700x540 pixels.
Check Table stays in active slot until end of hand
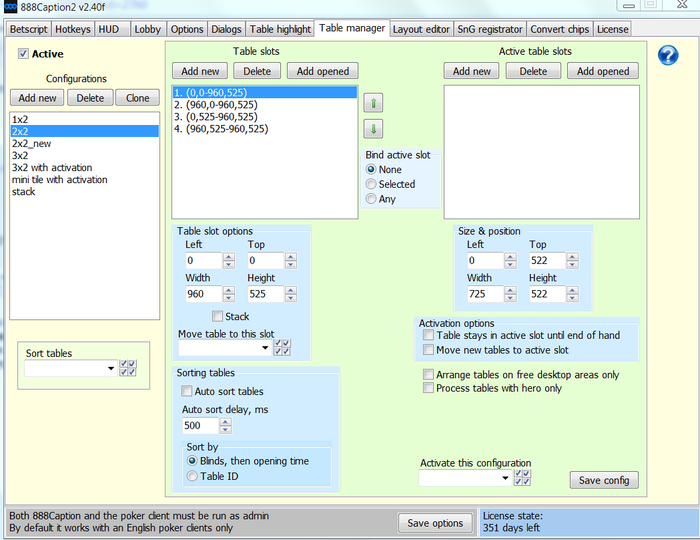[x=428, y=335]
